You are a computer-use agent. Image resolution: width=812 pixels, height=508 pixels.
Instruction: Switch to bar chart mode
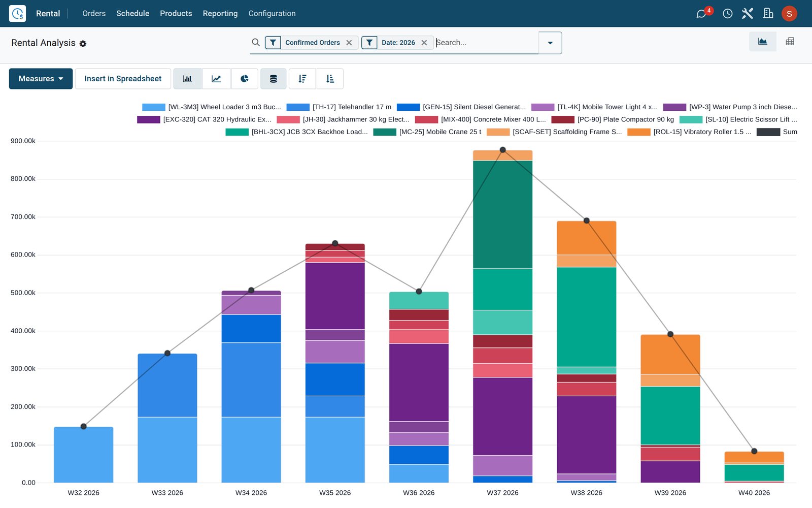pos(187,79)
